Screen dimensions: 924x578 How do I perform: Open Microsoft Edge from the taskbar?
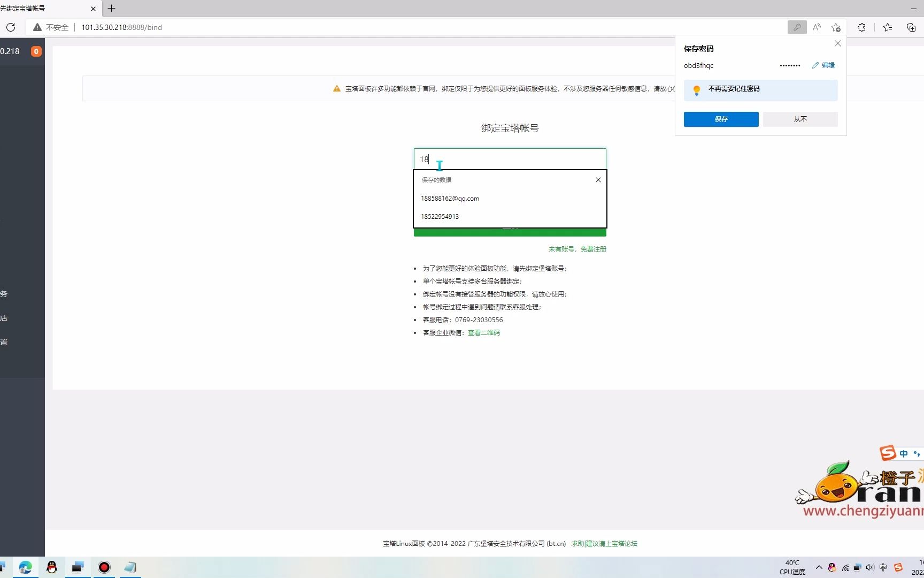25,567
